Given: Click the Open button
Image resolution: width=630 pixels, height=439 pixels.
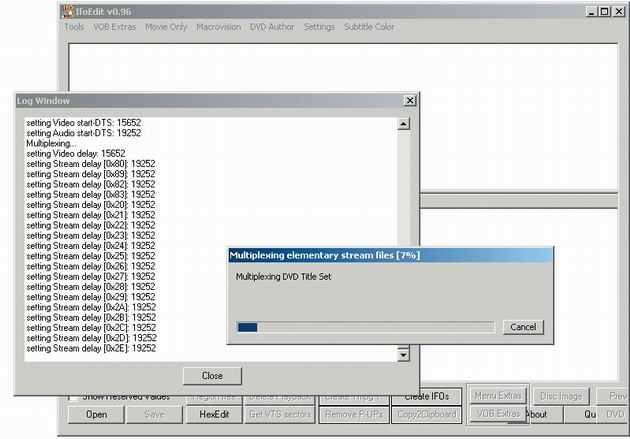Looking at the screenshot, I should 96,414.
